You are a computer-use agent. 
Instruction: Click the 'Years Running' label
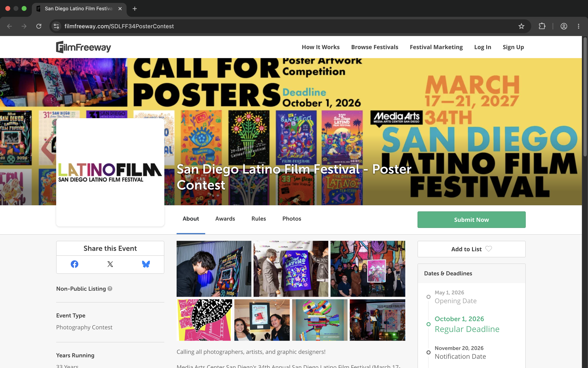click(75, 355)
